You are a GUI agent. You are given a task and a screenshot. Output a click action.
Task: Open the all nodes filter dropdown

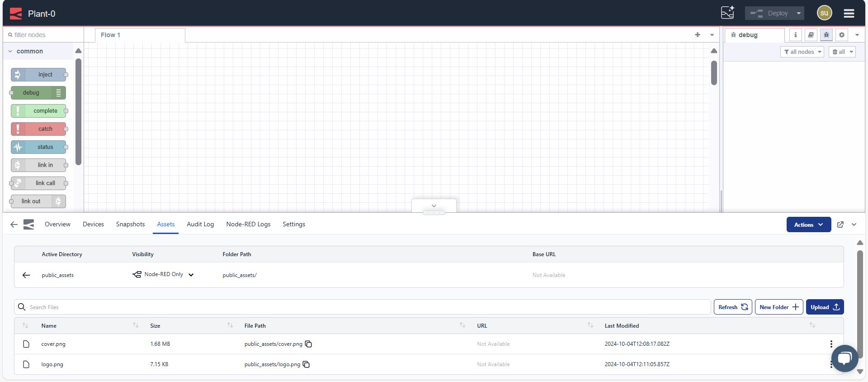pos(802,52)
